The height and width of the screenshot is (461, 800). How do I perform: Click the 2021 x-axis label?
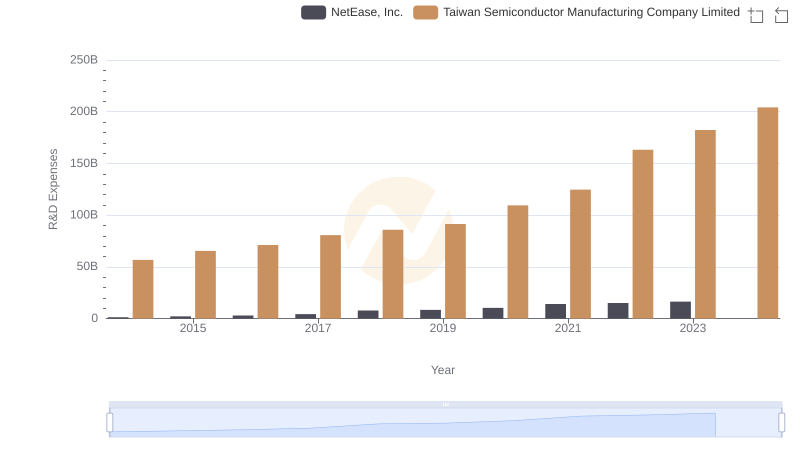point(568,328)
